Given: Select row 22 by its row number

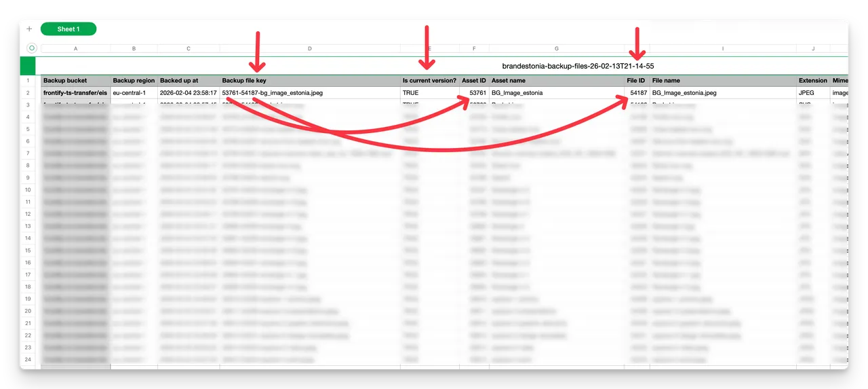Looking at the screenshot, I should [28, 335].
